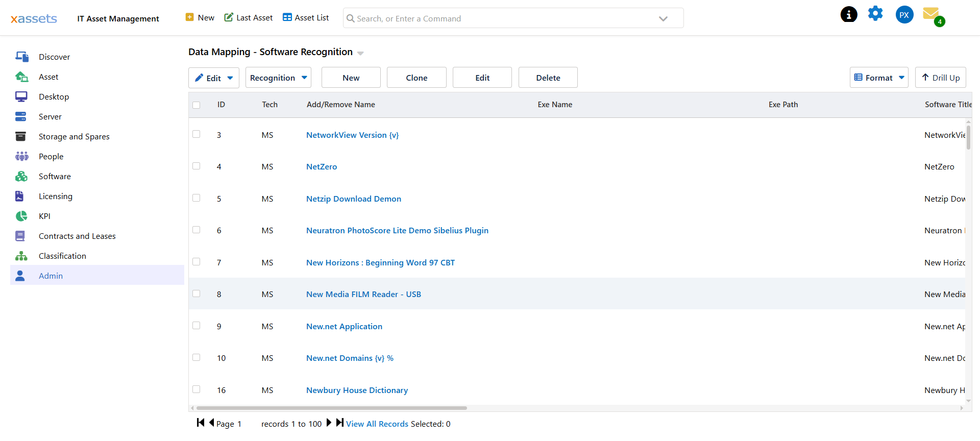980x441 pixels.
Task: Open the PX user profile avatar
Action: tap(904, 15)
